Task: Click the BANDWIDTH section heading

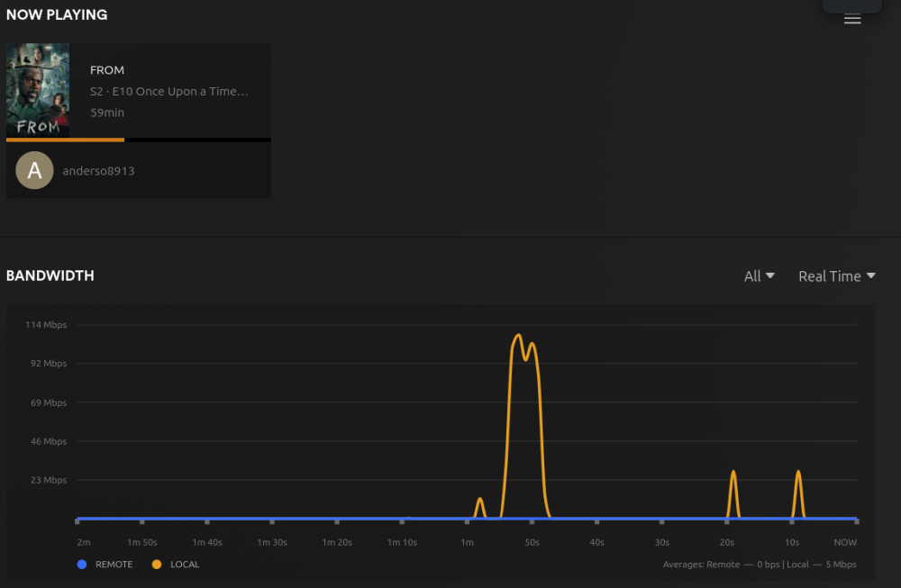Action: coord(50,276)
